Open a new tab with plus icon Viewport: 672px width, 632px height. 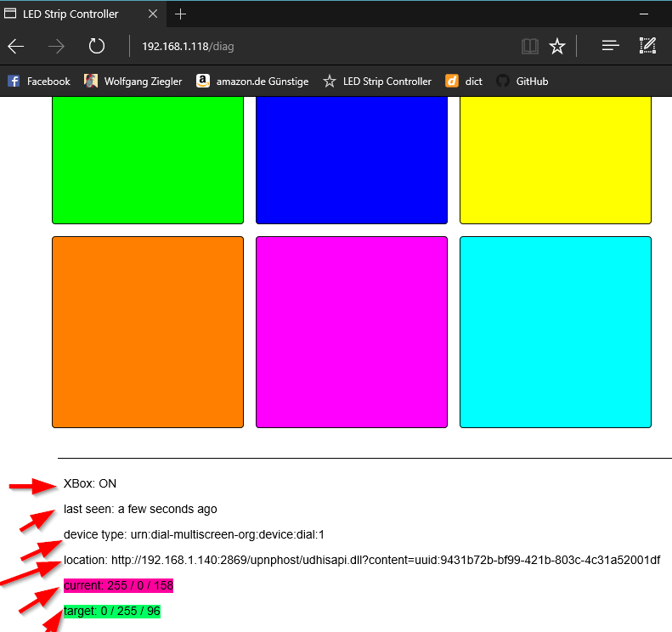point(180,14)
